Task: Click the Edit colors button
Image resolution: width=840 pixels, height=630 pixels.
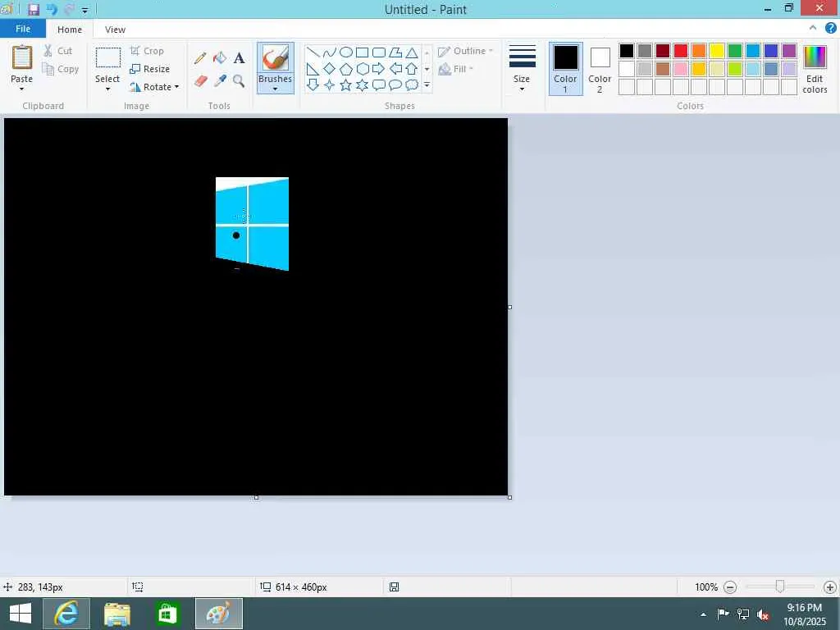Action: pos(815,70)
